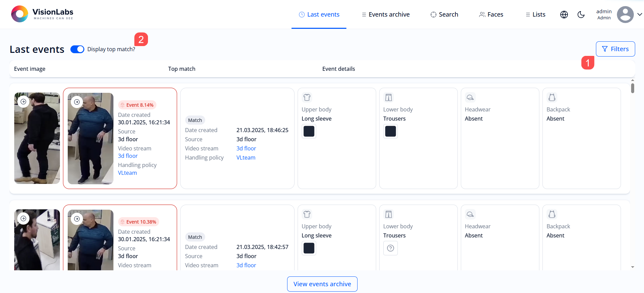Click the Backpack icon, first event
The height and width of the screenshot is (293, 644).
point(552,98)
